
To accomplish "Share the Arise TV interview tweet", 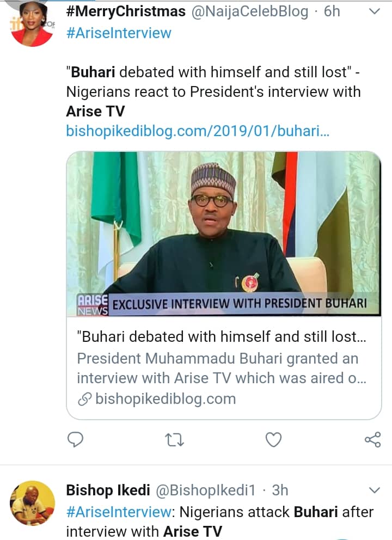I will click(x=372, y=439).
